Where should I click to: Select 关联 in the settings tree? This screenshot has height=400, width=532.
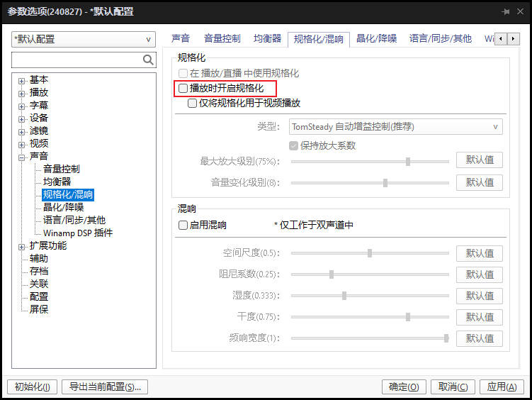tap(39, 284)
